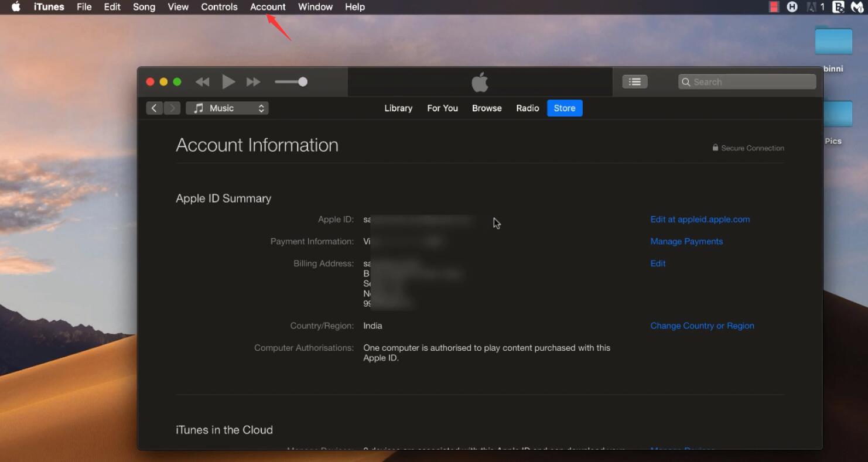Open the Window menu
868x462 pixels.
(315, 7)
